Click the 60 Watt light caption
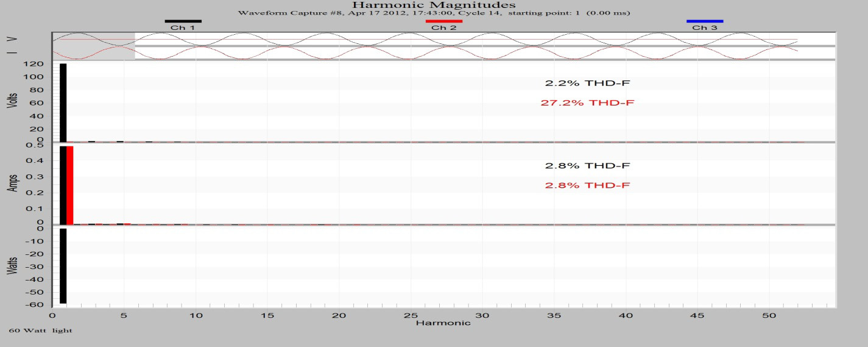This screenshot has height=347, width=868. 40,331
